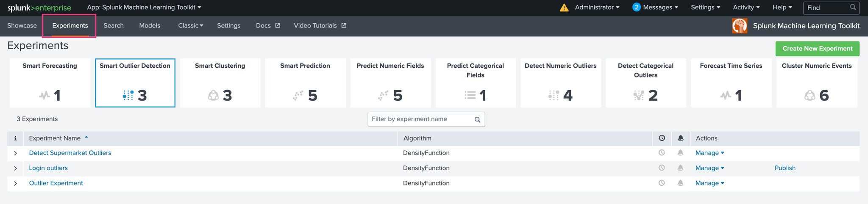
Task: Open the Help dropdown
Action: click(782, 7)
